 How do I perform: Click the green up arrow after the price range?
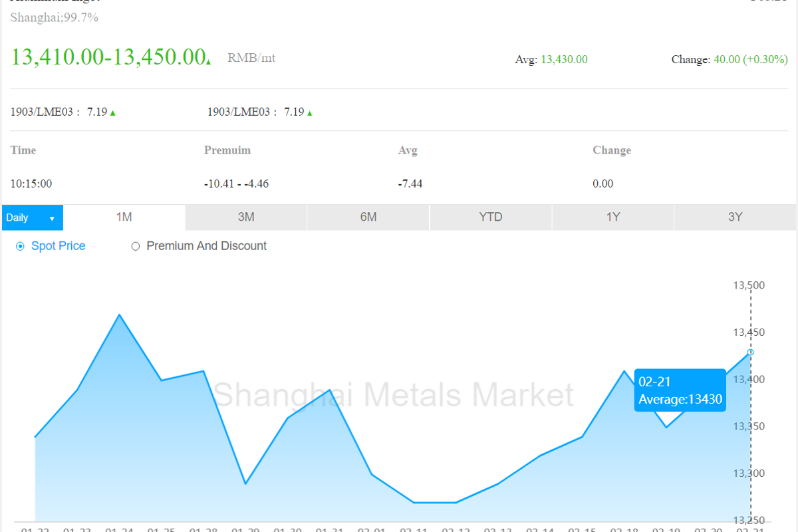[x=209, y=62]
